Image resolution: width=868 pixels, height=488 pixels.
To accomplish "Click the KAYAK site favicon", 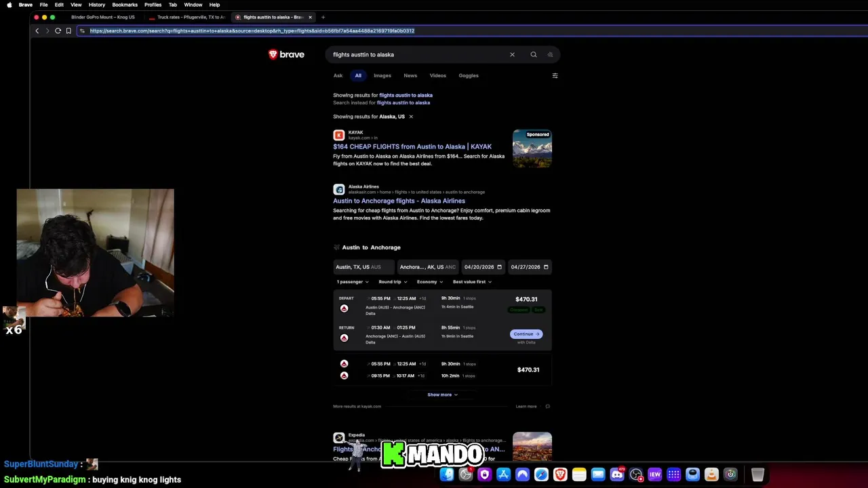I will (x=339, y=135).
